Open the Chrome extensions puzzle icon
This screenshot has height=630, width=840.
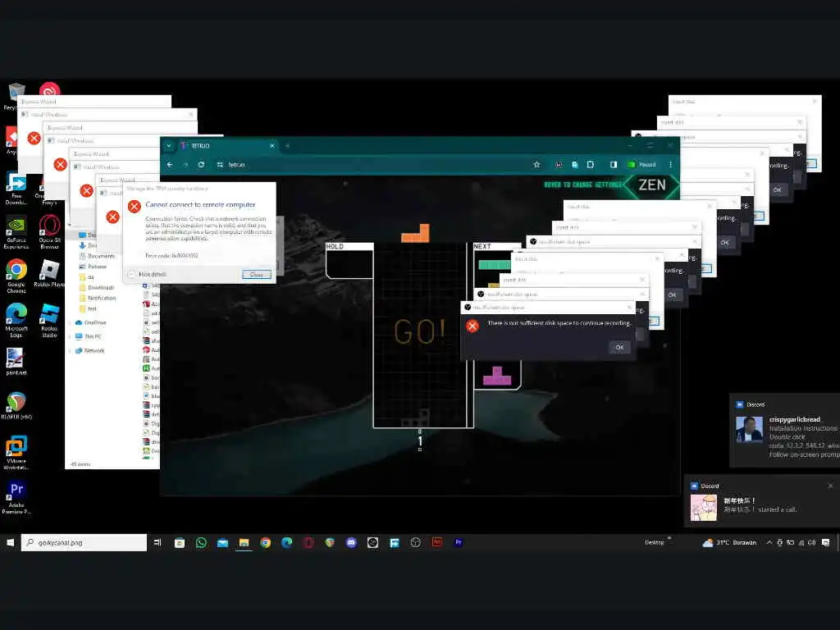coord(591,164)
